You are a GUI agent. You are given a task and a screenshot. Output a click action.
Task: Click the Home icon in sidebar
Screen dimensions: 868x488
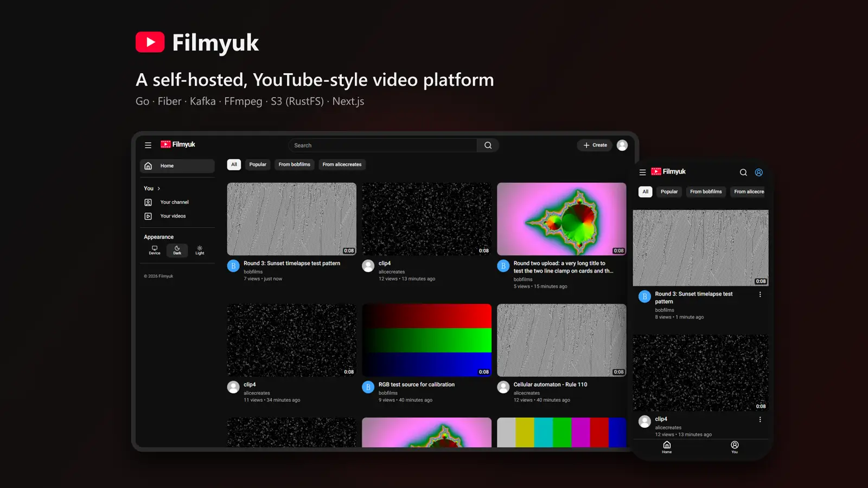(x=148, y=166)
